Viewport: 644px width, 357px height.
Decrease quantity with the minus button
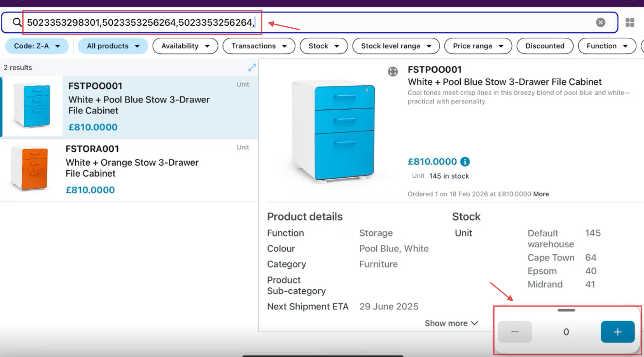click(515, 332)
